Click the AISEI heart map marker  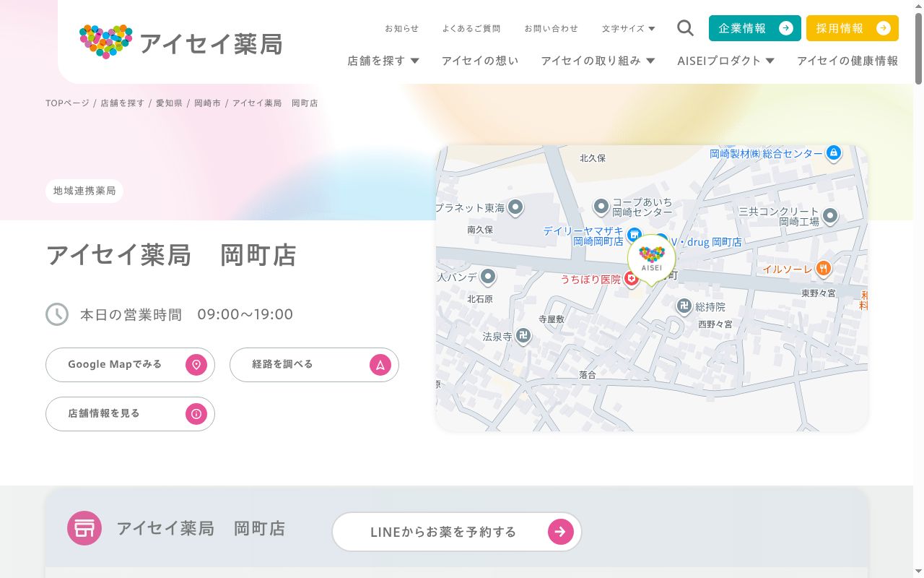click(651, 259)
